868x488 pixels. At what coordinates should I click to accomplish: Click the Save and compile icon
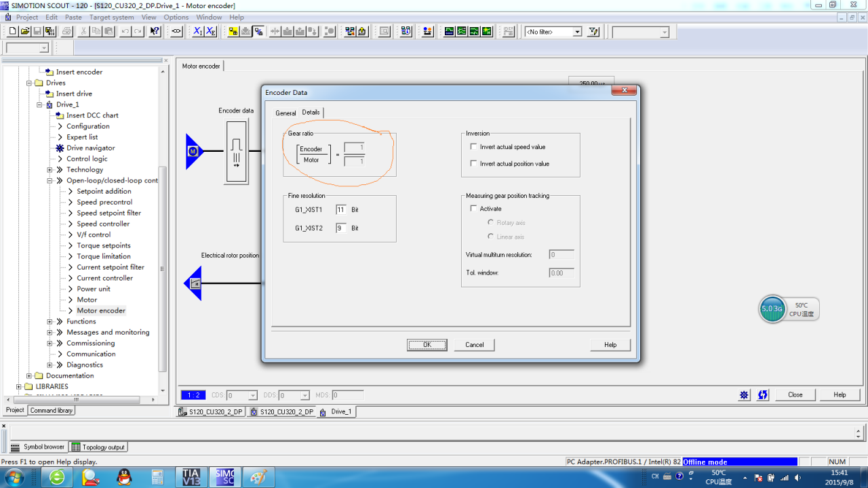(50, 31)
